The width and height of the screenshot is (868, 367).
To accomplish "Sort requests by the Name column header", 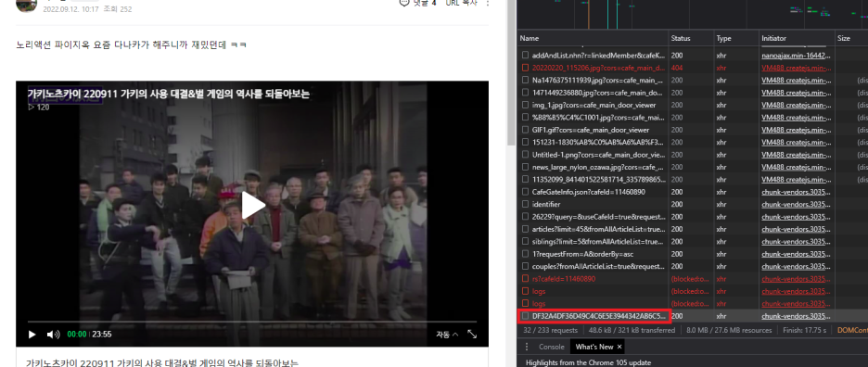I will [593, 39].
